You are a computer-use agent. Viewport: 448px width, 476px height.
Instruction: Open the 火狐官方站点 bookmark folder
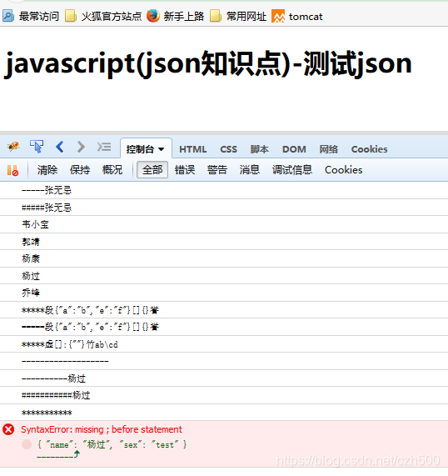pos(103,16)
